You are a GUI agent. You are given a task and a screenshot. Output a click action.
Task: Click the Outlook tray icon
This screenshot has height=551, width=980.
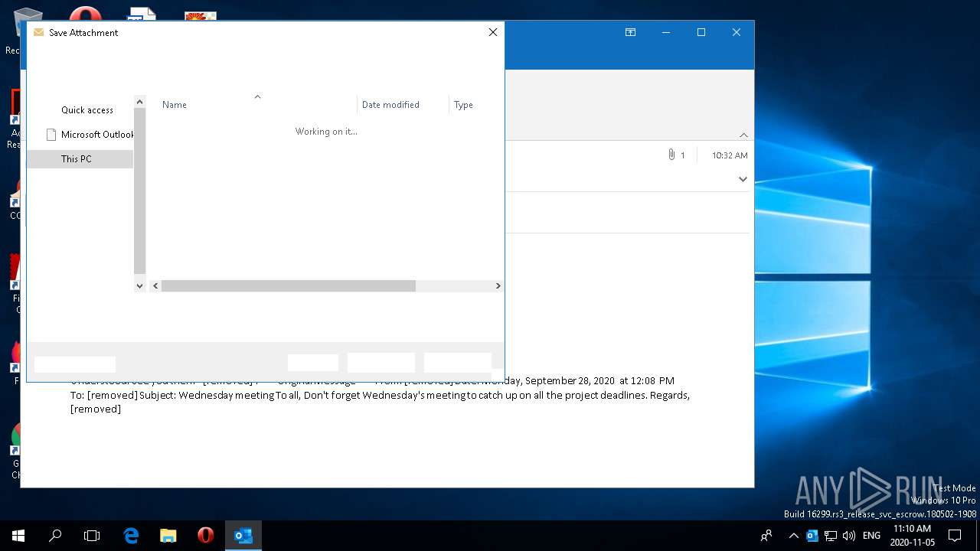812,536
